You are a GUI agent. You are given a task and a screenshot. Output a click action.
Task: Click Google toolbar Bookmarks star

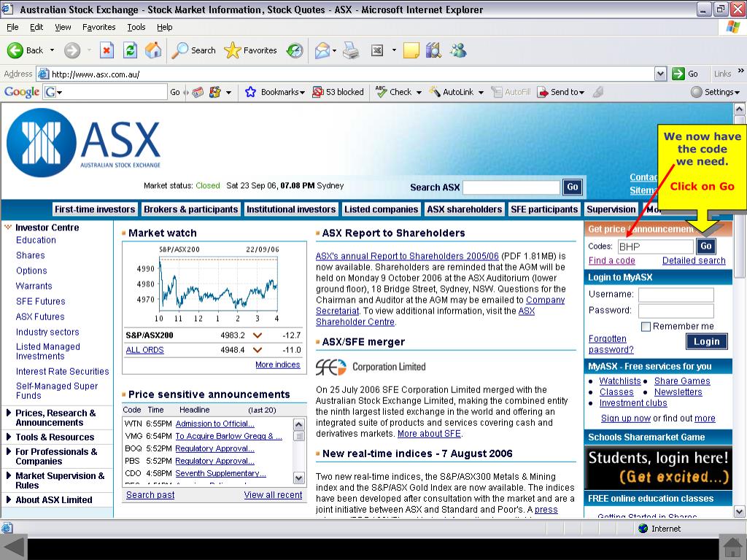(x=251, y=92)
